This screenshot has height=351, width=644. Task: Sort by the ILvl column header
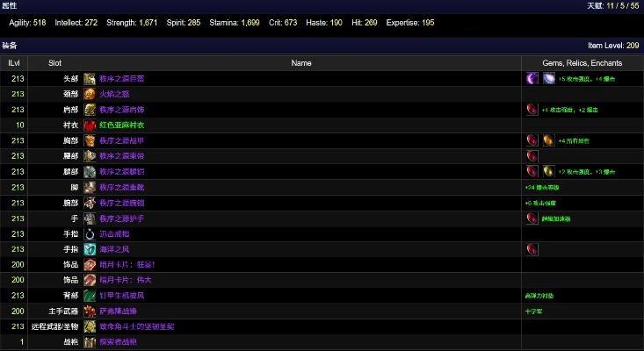click(14, 63)
